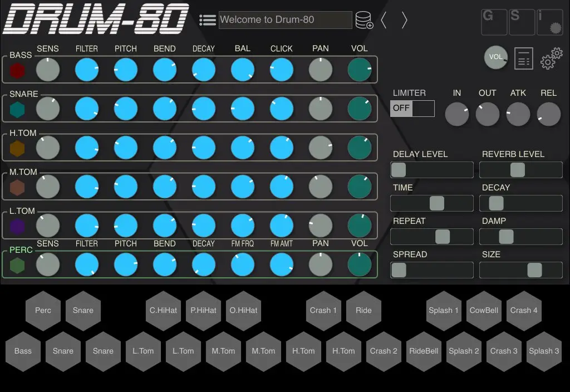This screenshot has width=570, height=392.
Task: Adjust the REPEAT slider
Action: point(432,237)
